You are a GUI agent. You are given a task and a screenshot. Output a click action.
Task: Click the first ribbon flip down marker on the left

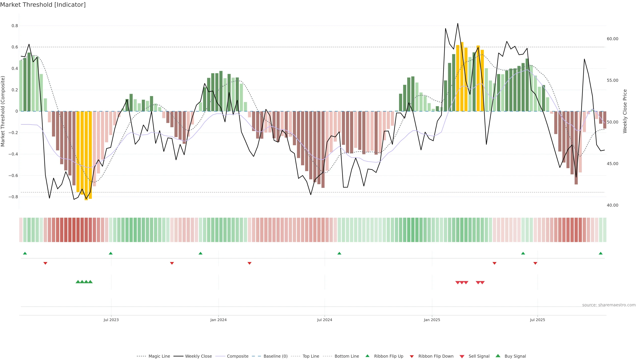[x=45, y=263]
